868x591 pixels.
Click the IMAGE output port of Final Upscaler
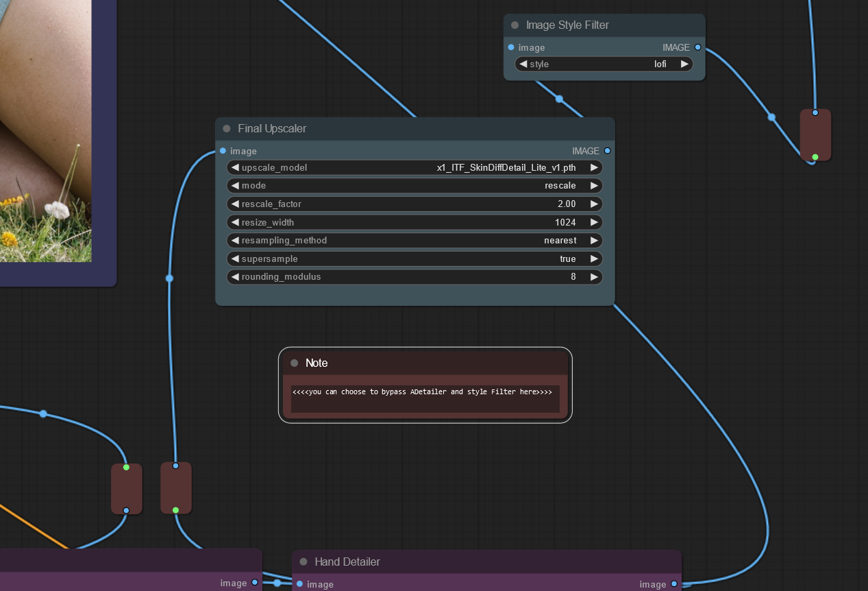pyautogui.click(x=607, y=151)
